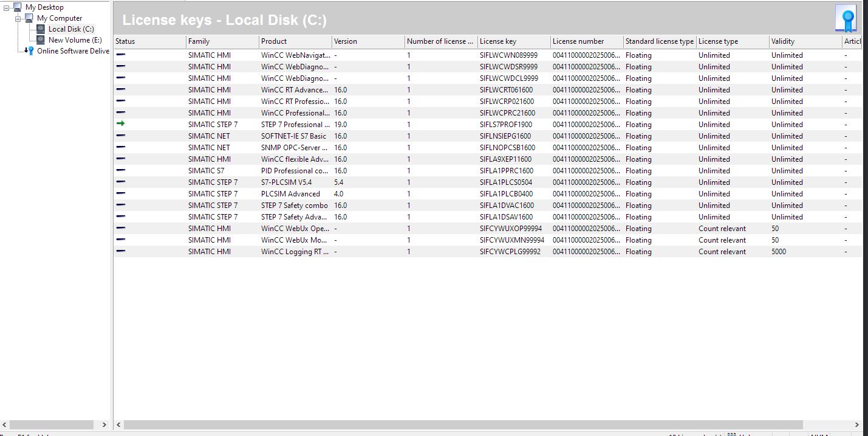Image resolution: width=868 pixels, height=436 pixels.
Task: Click the Local Disk (C:) drive icon
Action: [x=41, y=29]
